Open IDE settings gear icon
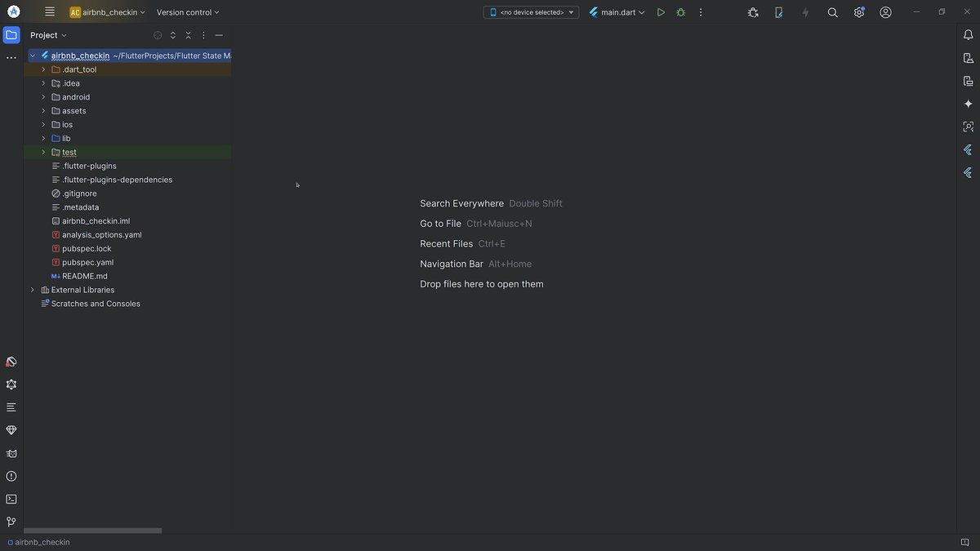 click(859, 12)
